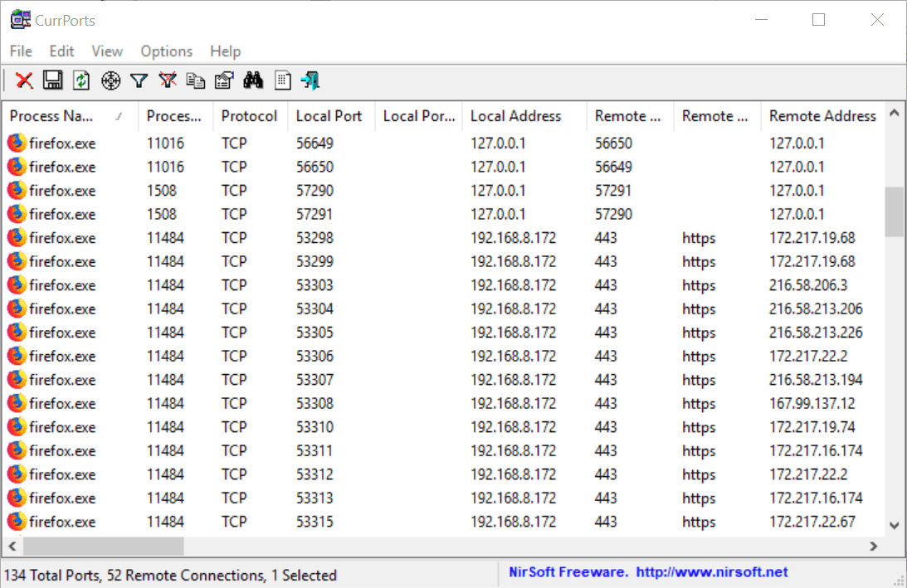907x588 pixels.
Task: Click the vertical scrollbar down arrow
Action: point(895,526)
